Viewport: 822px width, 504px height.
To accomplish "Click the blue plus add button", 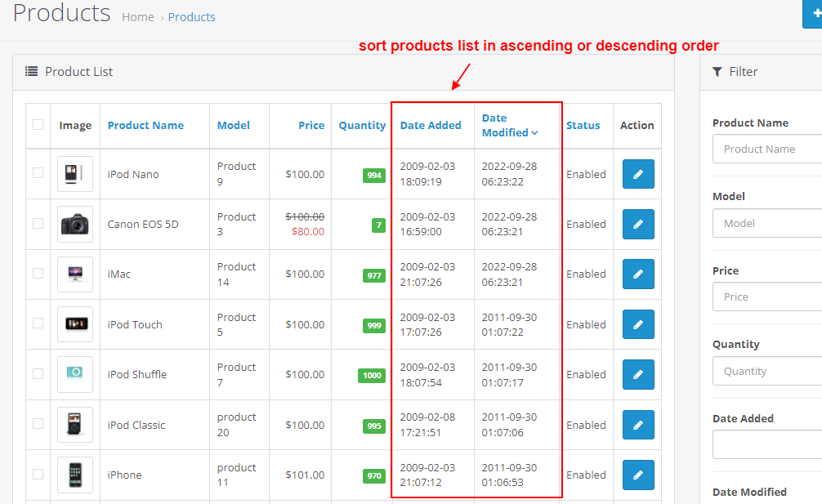I will point(813,14).
